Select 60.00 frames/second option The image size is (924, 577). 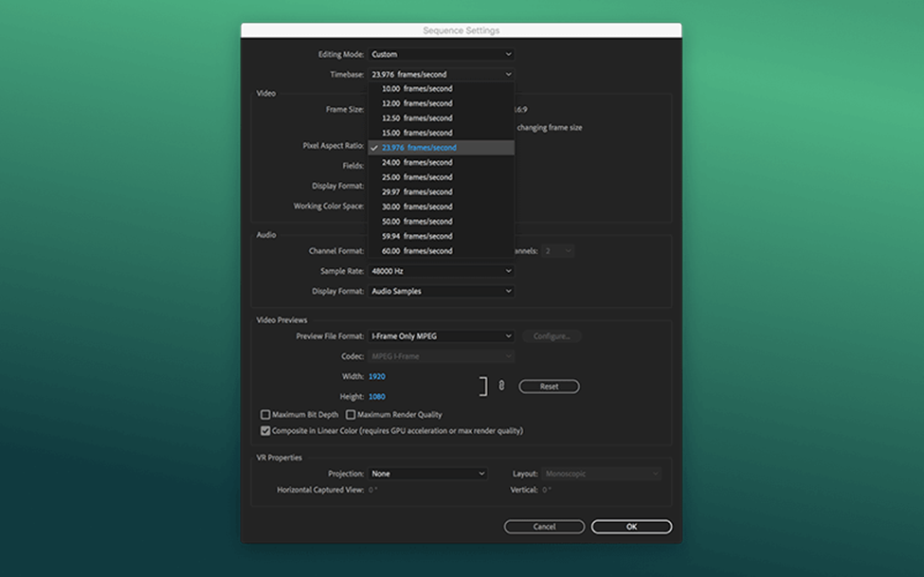pos(442,251)
